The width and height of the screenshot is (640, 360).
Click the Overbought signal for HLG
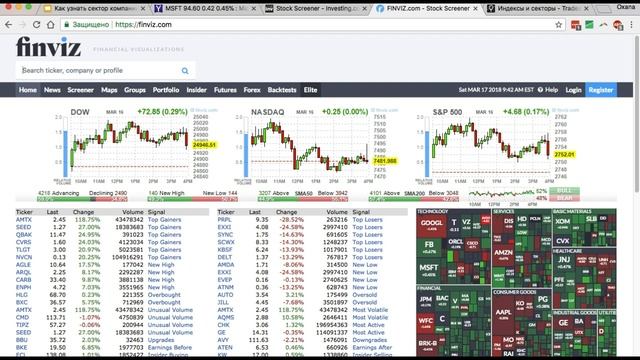[164, 295]
